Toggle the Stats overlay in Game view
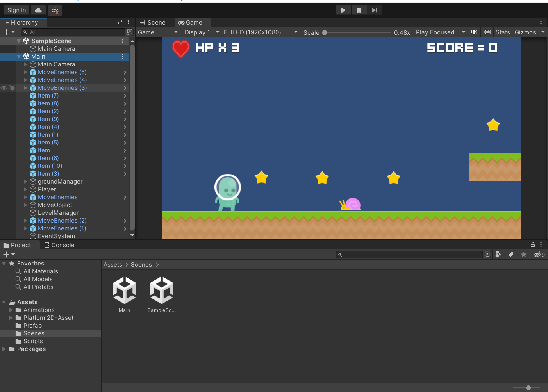Screen dimensions: 548x392 tap(502, 32)
